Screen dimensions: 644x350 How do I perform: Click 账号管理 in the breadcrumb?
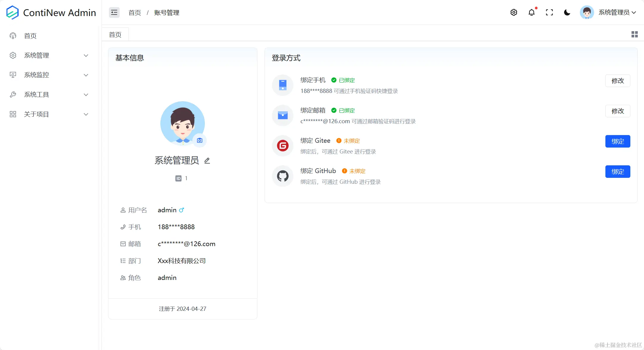[x=167, y=12]
